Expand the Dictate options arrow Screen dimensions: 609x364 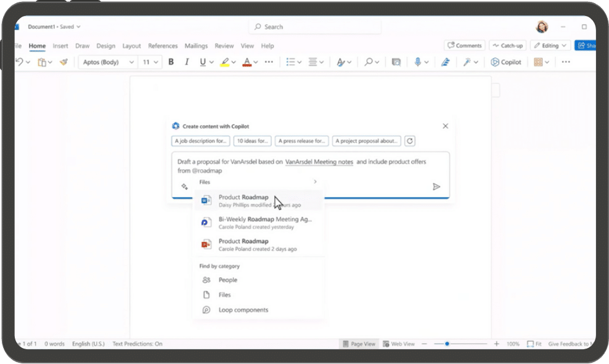427,62
